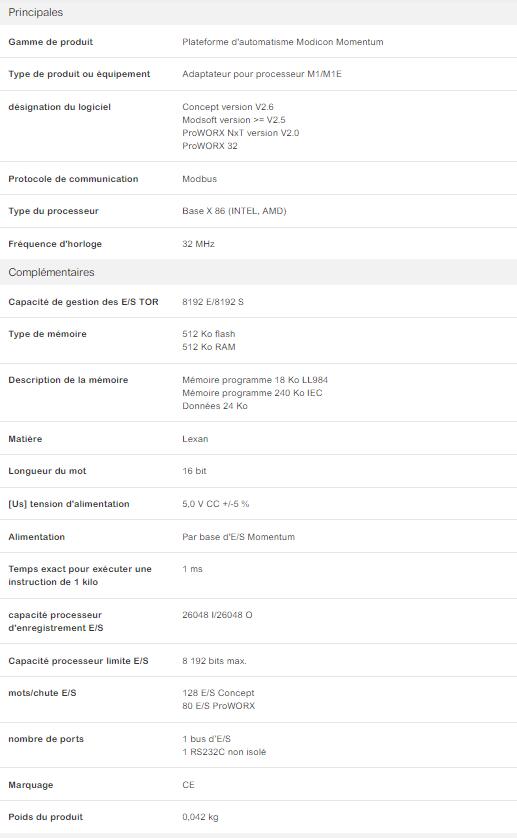Select the Concept version V2.6 text
Screen dimensions: 517x838
point(227,107)
